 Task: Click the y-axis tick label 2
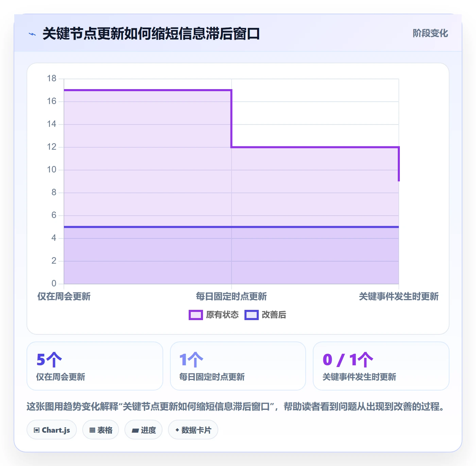[54, 261]
